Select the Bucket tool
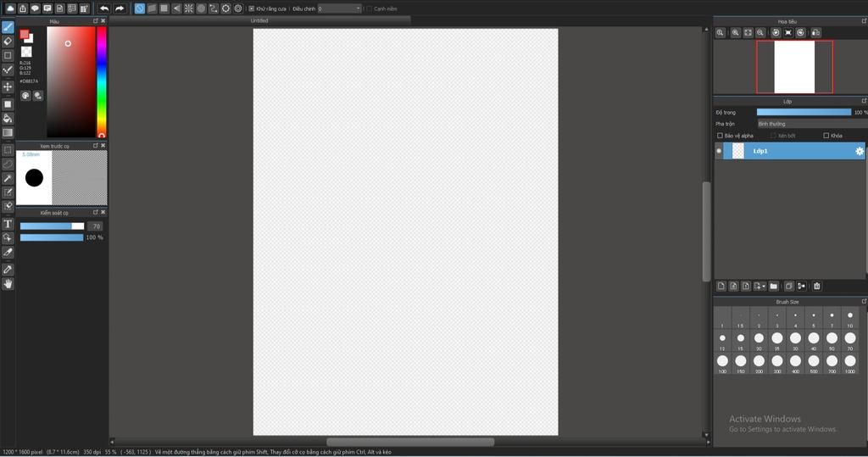 pyautogui.click(x=8, y=119)
